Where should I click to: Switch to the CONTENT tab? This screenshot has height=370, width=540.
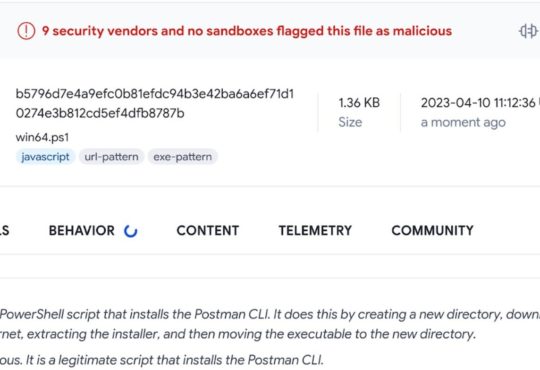[208, 230]
